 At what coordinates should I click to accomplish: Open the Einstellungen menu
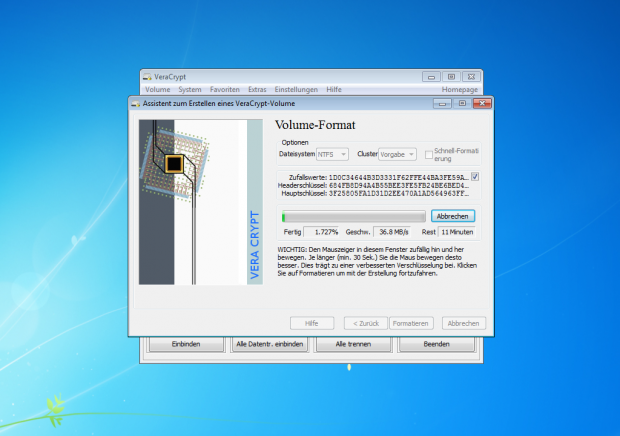coord(296,90)
